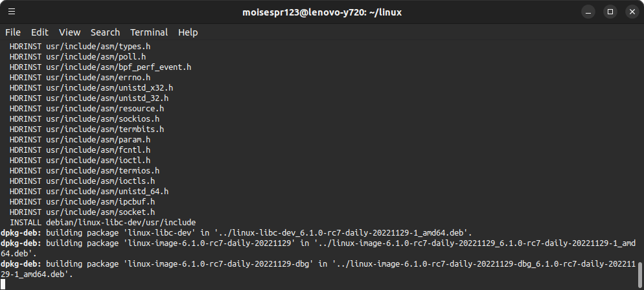Open the View menu
The width and height of the screenshot is (644, 290).
click(69, 32)
